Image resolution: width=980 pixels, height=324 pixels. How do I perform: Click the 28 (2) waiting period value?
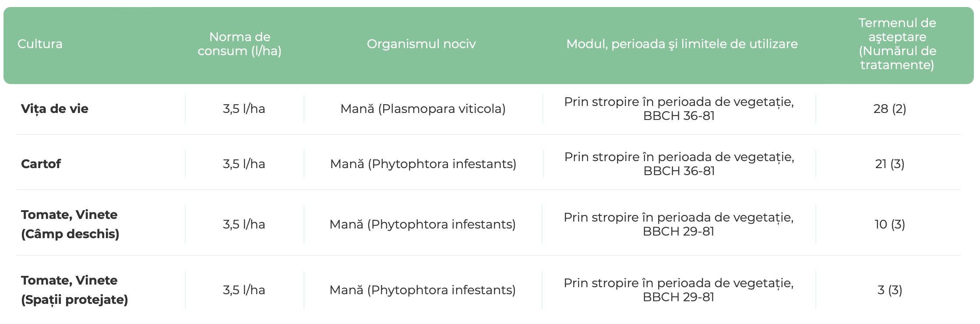click(889, 109)
